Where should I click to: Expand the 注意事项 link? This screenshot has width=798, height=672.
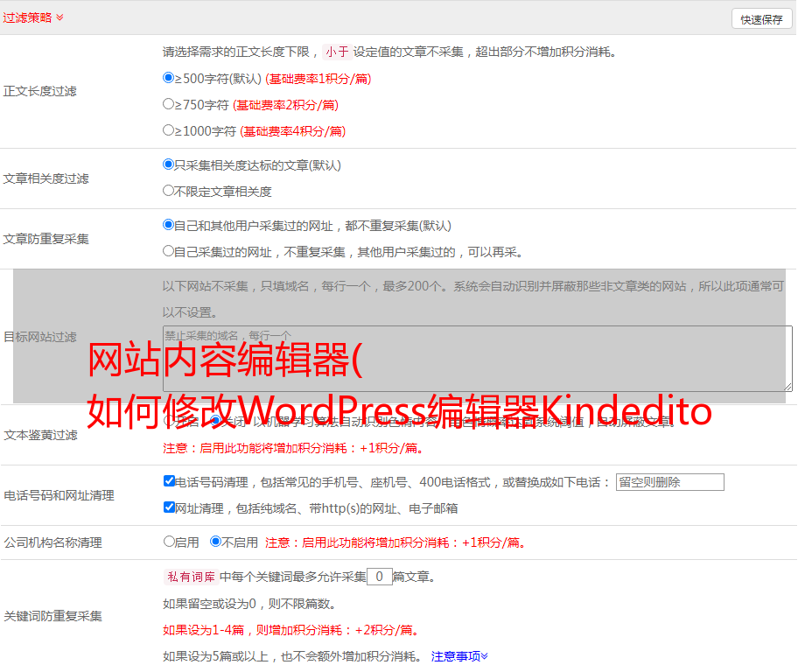tap(459, 656)
